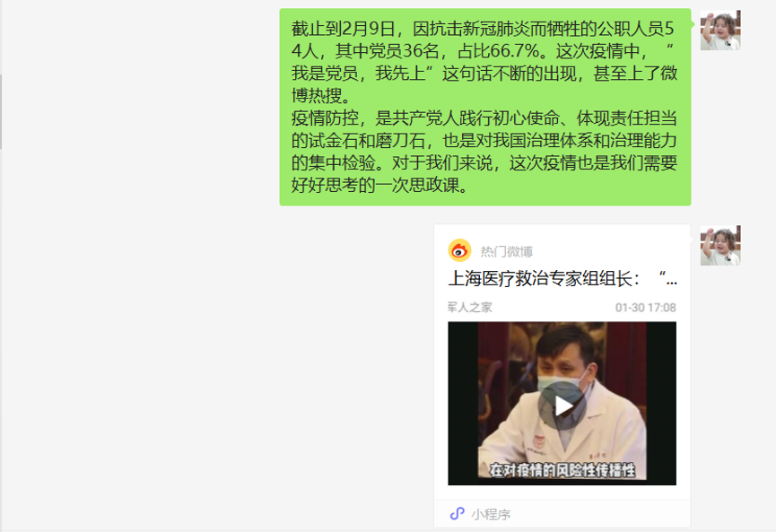The height and width of the screenshot is (532, 776).
Task: Click the scrollbar on the left edge
Action: (1, 111)
